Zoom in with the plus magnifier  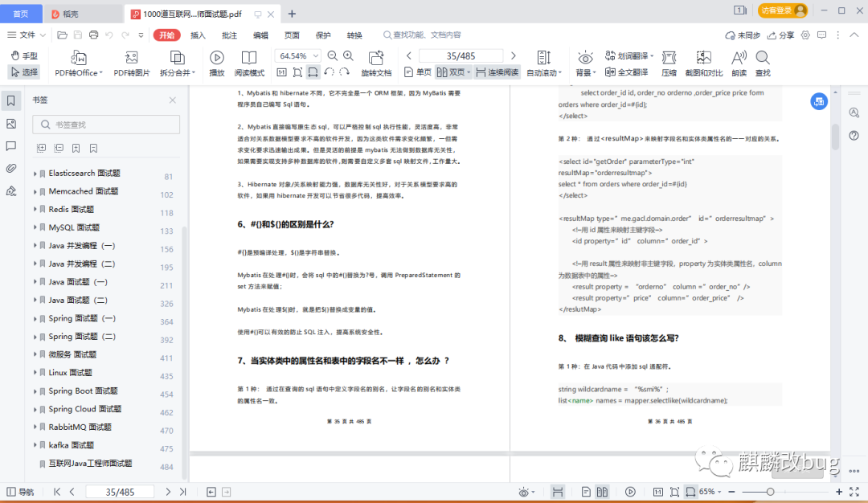tap(348, 56)
